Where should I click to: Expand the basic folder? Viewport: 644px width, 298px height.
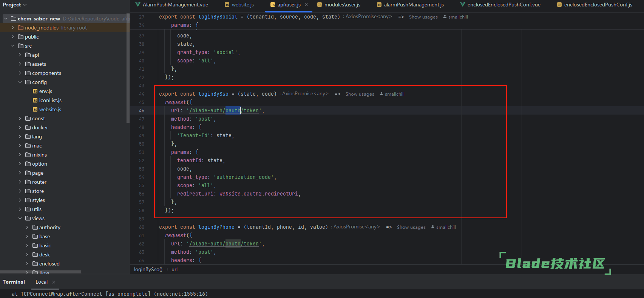27,245
